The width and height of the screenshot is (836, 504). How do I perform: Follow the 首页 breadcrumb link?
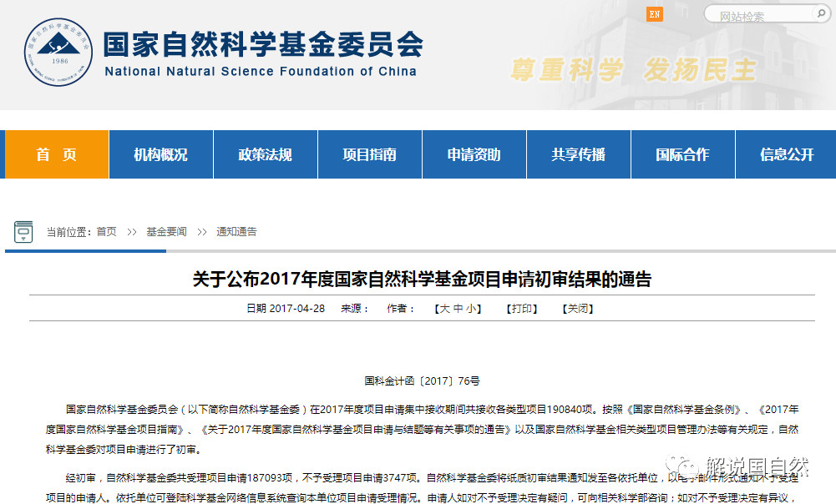(x=107, y=232)
